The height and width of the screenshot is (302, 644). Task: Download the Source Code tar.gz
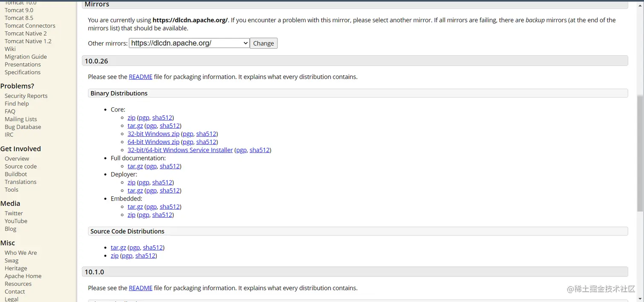coord(118,247)
